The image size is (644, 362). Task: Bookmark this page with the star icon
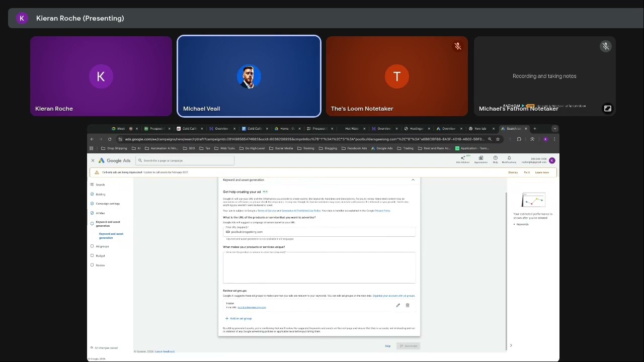[x=498, y=139]
